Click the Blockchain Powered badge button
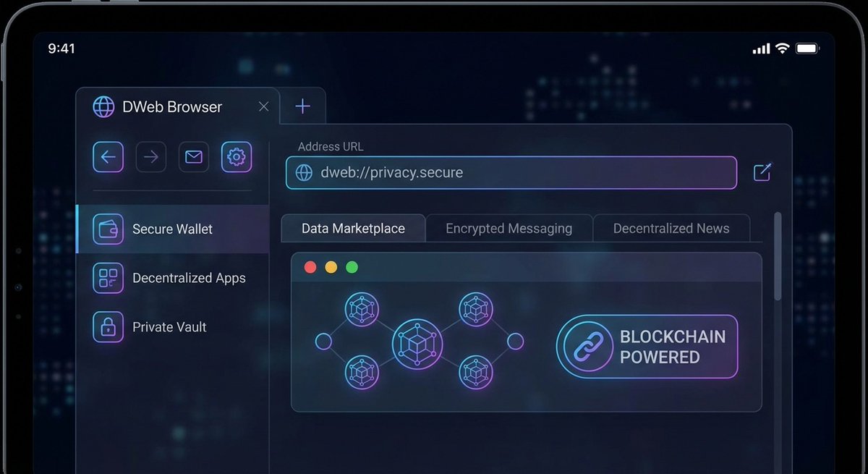The height and width of the screenshot is (474, 868). (x=647, y=347)
